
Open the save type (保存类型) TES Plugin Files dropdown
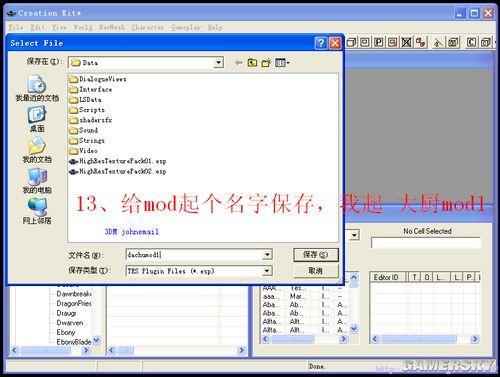click(x=267, y=271)
